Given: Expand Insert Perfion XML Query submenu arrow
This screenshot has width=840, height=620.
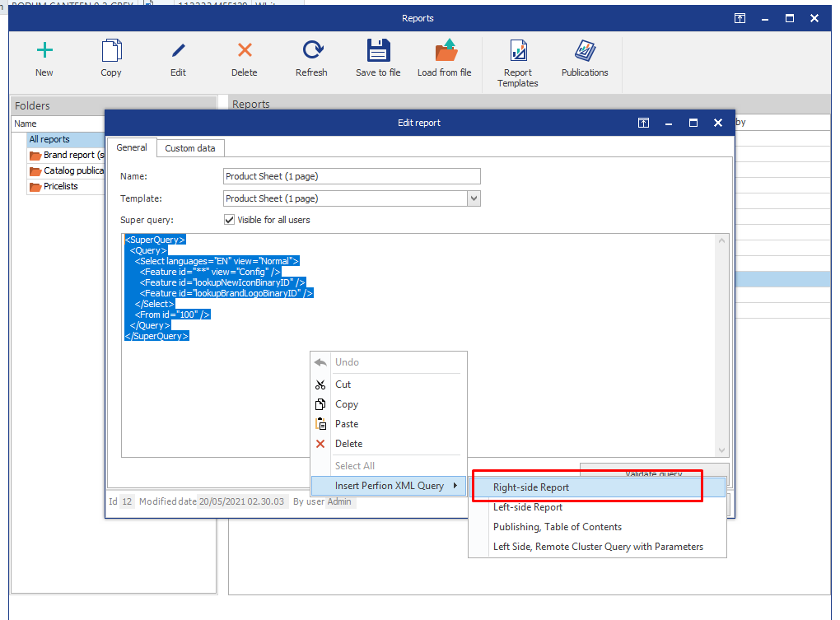Looking at the screenshot, I should pyautogui.click(x=455, y=486).
